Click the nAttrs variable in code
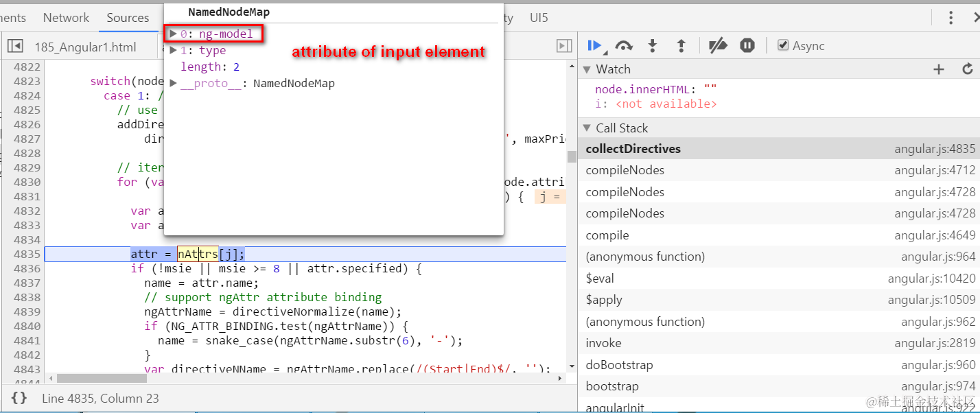Viewport: 980px width, 413px height. [198, 255]
